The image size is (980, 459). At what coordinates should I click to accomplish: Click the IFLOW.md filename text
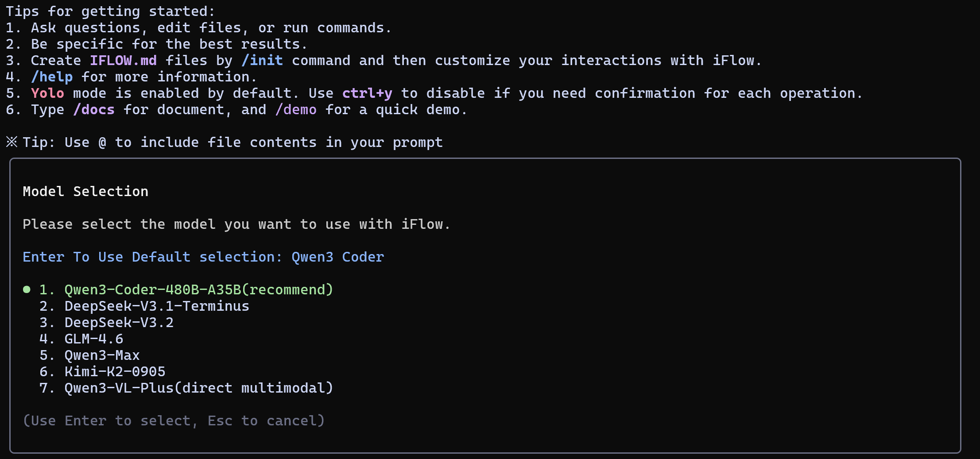[x=124, y=60]
